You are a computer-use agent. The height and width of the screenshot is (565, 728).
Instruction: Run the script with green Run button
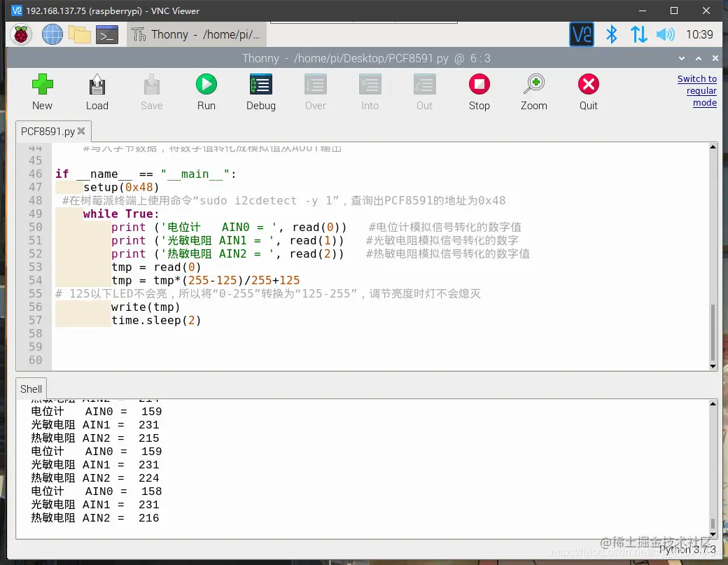[206, 92]
